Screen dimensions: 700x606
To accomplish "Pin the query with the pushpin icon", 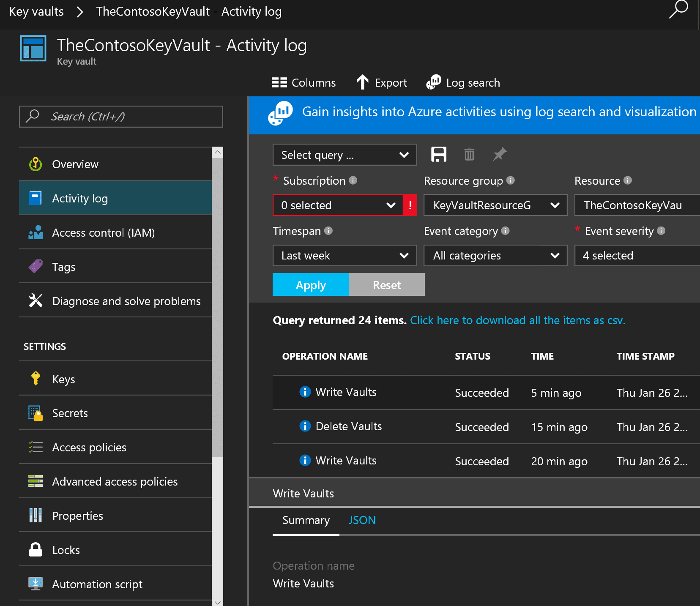I will pyautogui.click(x=500, y=154).
